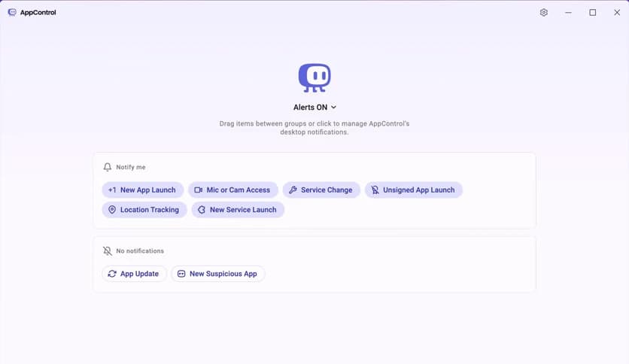Screen dimensions: 629x364
Task: Select the Service Change notification chip
Action: [x=321, y=190]
